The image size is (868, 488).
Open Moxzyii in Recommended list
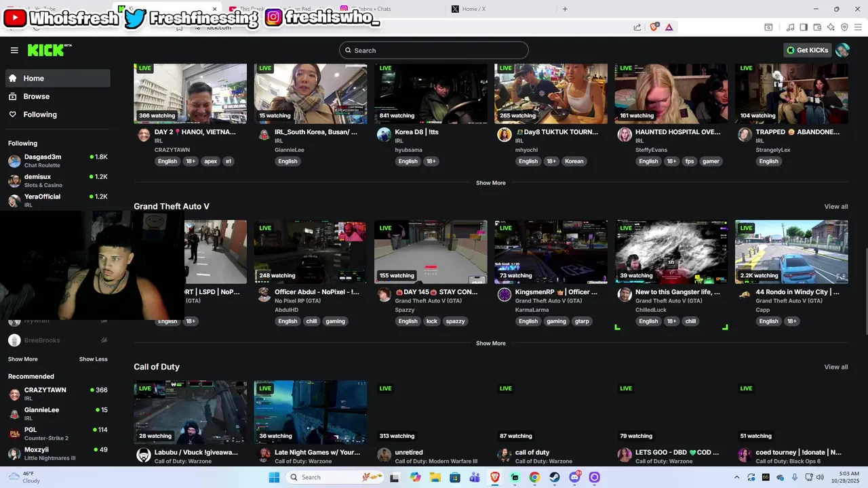coord(58,453)
